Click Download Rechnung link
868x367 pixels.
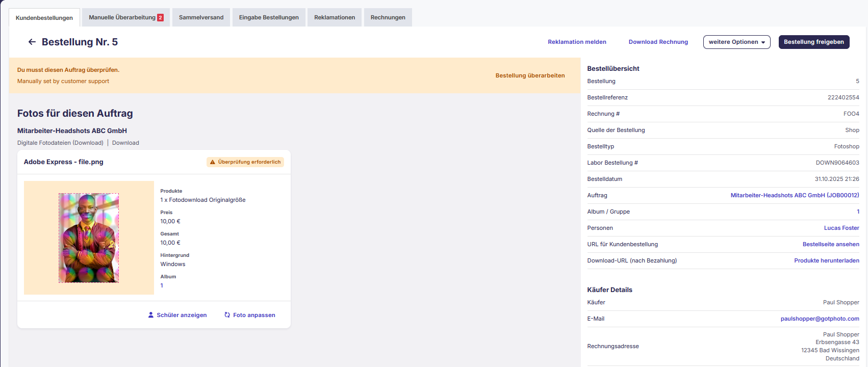(658, 42)
